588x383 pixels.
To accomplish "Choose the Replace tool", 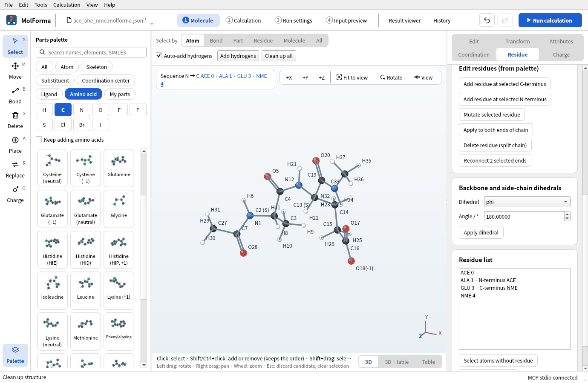I will pyautogui.click(x=15, y=169).
